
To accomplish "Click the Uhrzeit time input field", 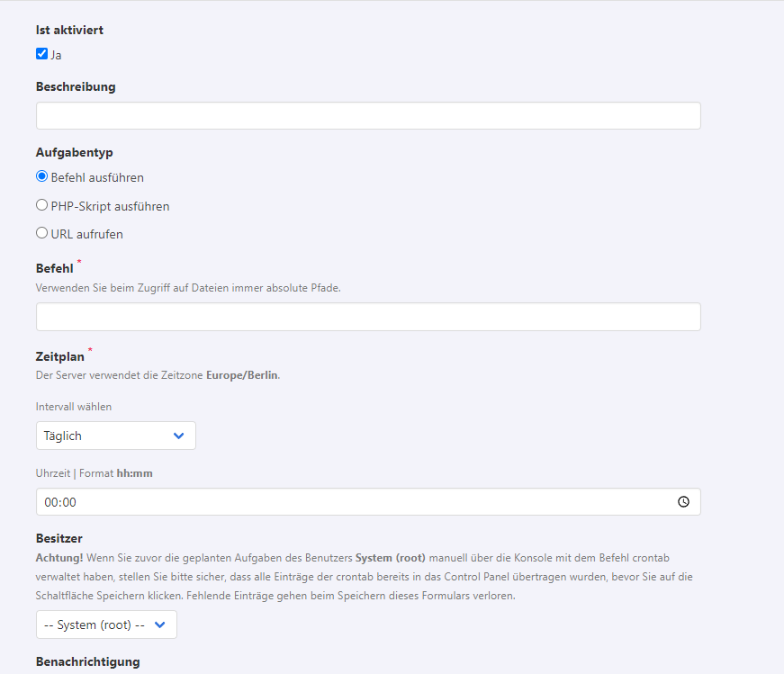I will pyautogui.click(x=360, y=502).
